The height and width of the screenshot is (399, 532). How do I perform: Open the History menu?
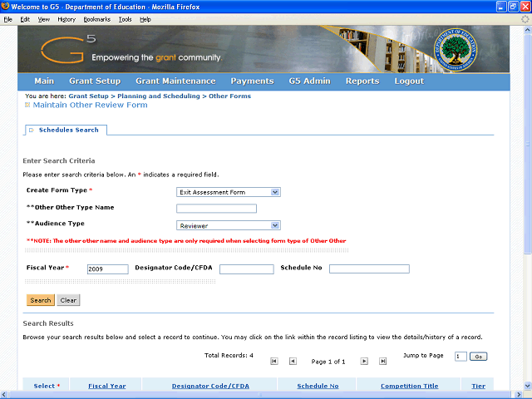tap(66, 20)
